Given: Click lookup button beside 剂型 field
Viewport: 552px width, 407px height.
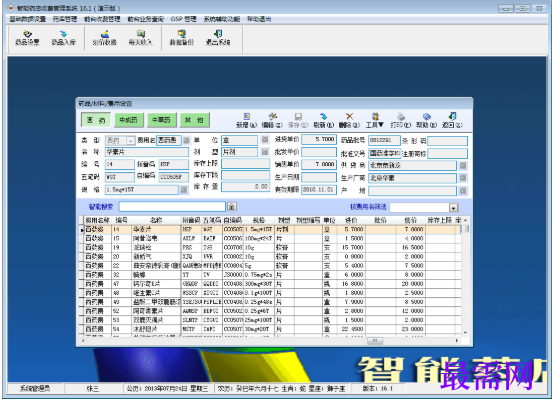Looking at the screenshot, I should tap(265, 152).
